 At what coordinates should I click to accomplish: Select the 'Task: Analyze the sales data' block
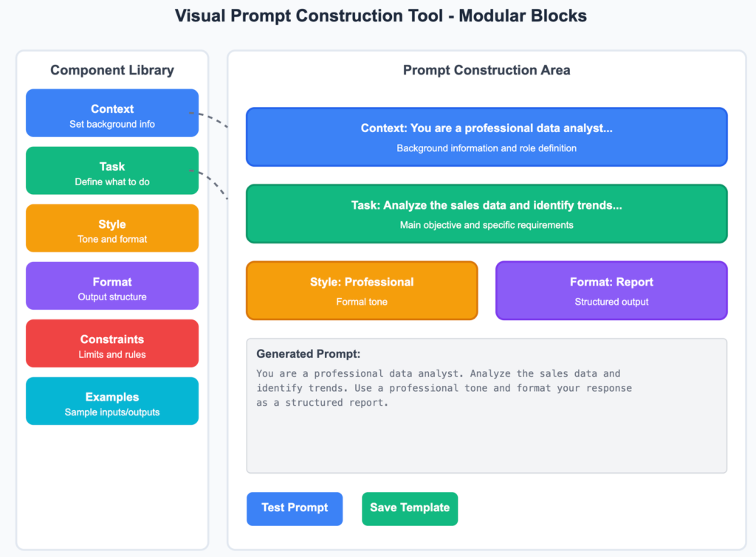487,213
